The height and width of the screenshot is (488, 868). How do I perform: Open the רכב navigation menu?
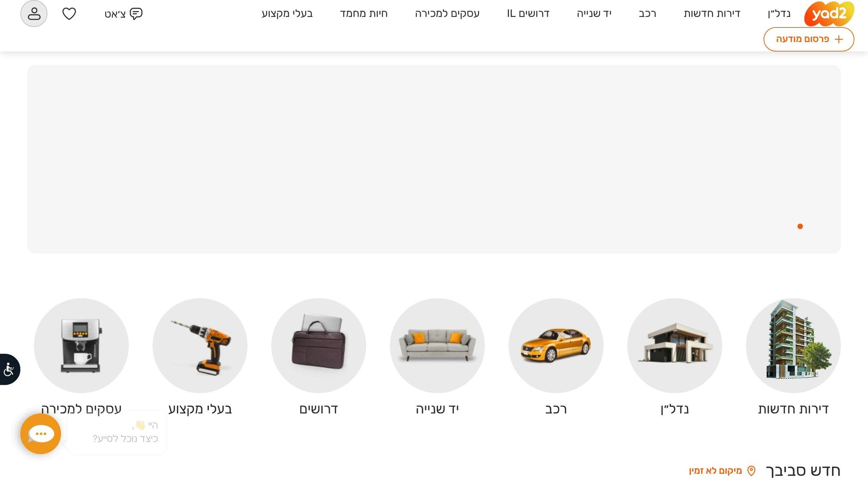tap(647, 14)
